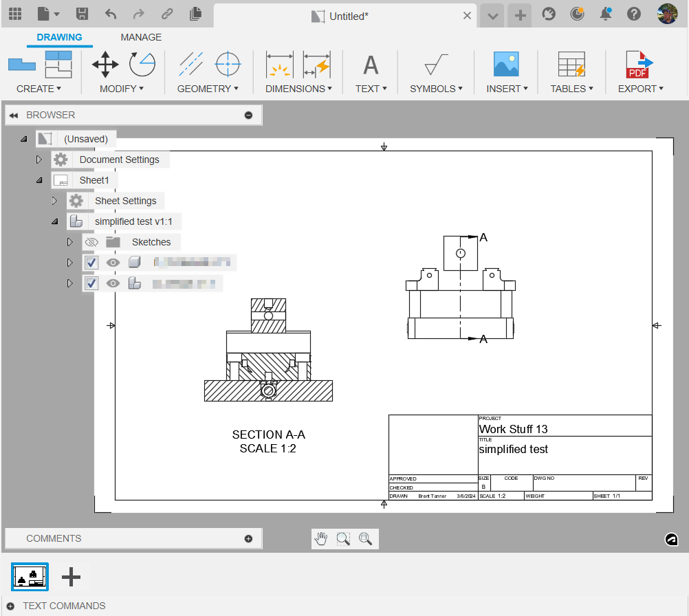This screenshot has width=689, height=616.
Task: Select the Pan tool below the canvas
Action: click(x=320, y=538)
